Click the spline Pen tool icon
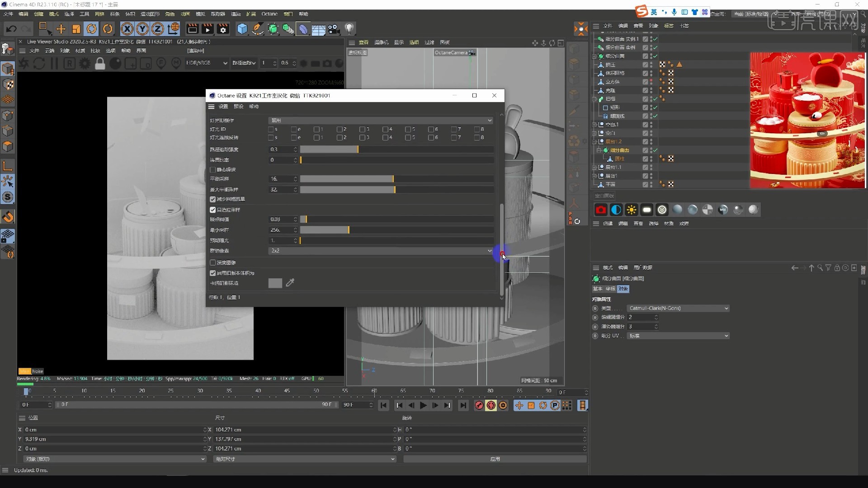This screenshot has height=488, width=868. (x=257, y=29)
